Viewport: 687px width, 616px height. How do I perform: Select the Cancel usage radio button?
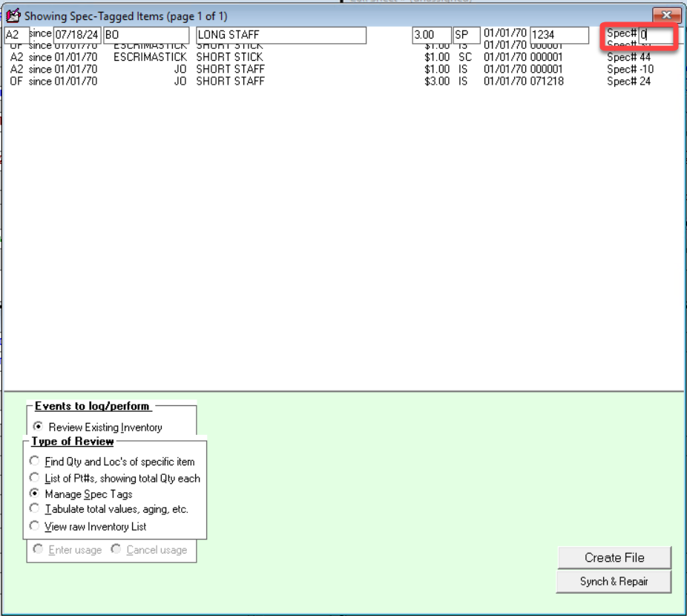click(116, 549)
